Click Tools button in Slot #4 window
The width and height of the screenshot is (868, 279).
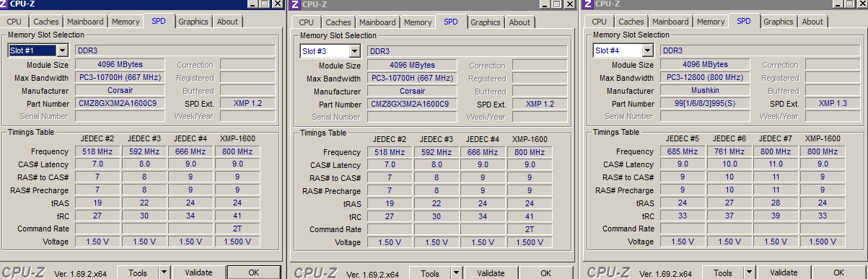722,273
